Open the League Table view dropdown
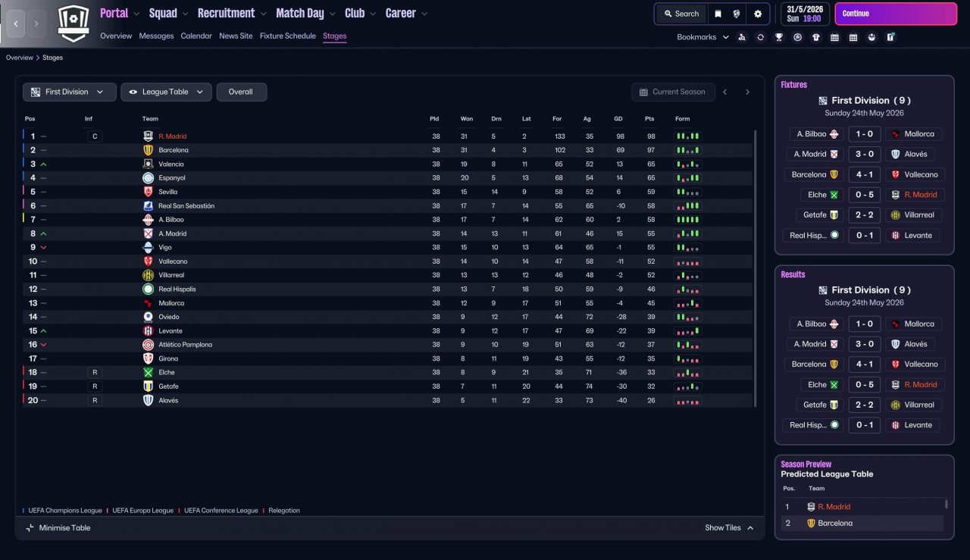Viewport: 970px width, 560px height. (x=166, y=92)
